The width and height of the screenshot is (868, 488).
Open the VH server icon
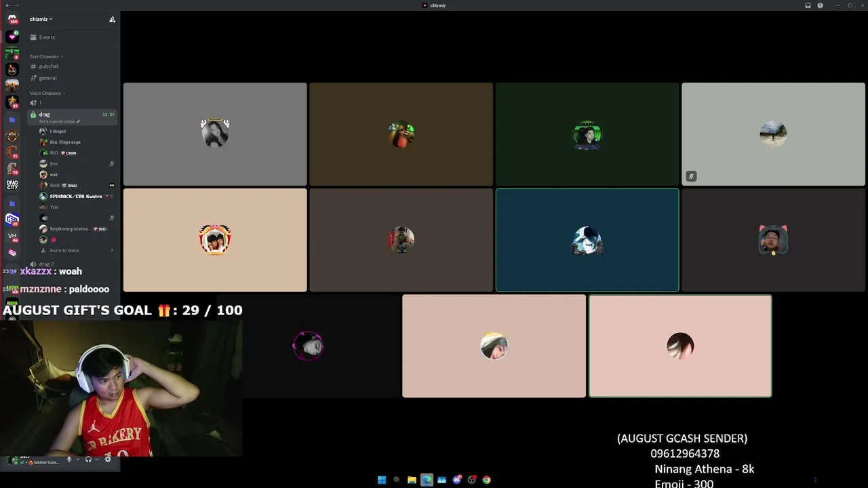pos(12,236)
